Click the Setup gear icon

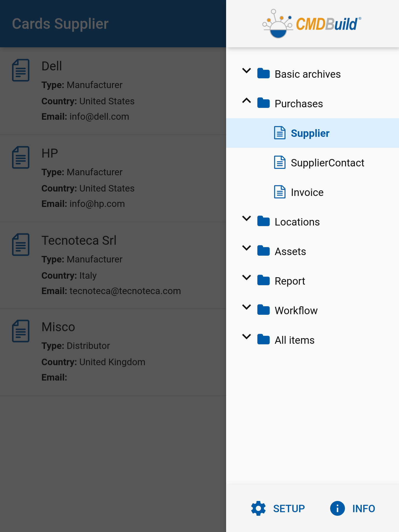pos(258,508)
